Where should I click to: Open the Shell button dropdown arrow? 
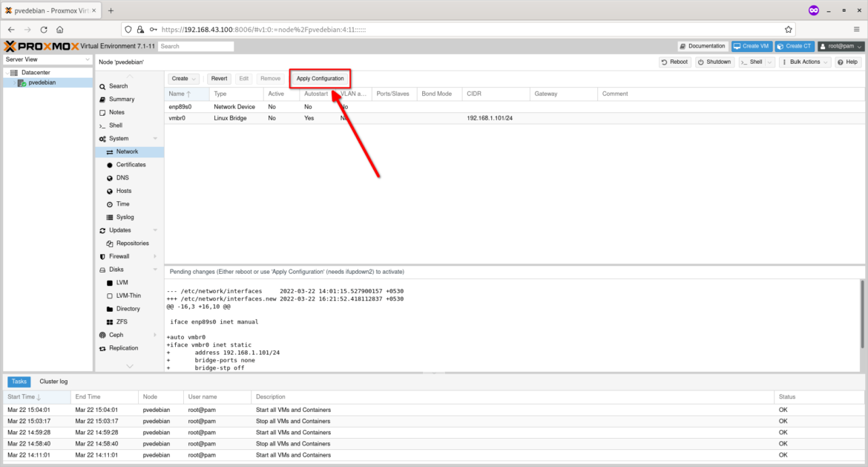(769, 62)
